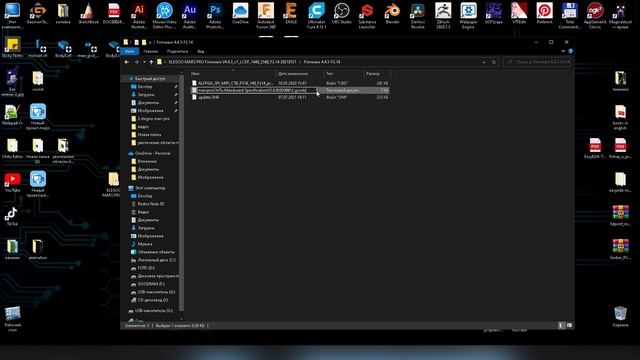Viewport: 640px width, 360px height.
Task: Click inside the gcode filename edit box
Action: pyautogui.click(x=256, y=90)
